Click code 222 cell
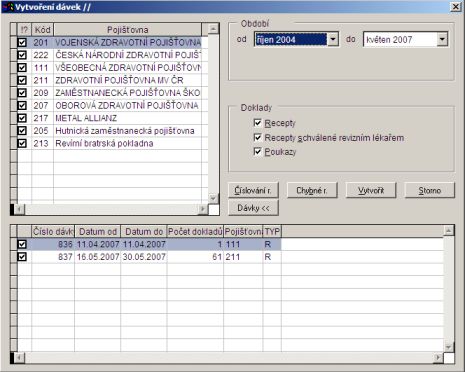 click(x=41, y=55)
